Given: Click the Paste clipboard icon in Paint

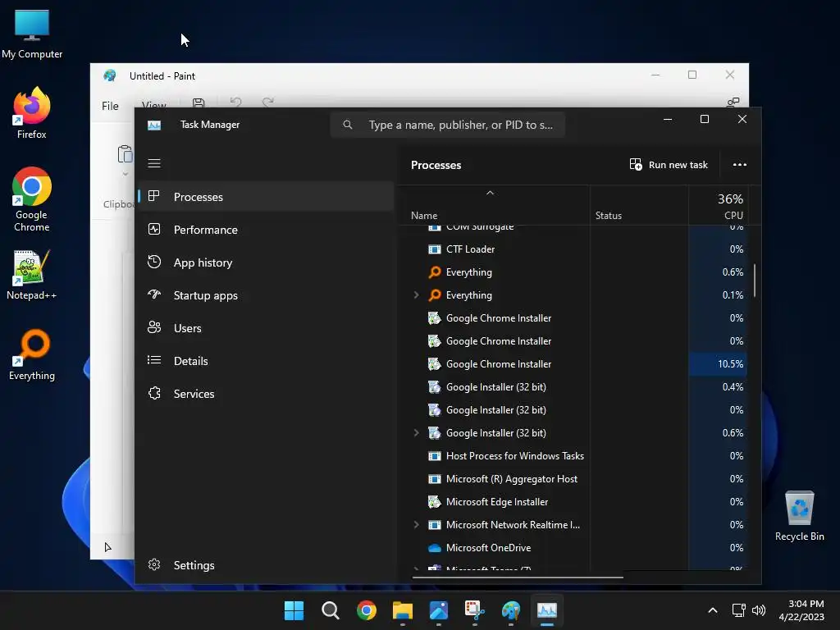Looking at the screenshot, I should (126, 153).
